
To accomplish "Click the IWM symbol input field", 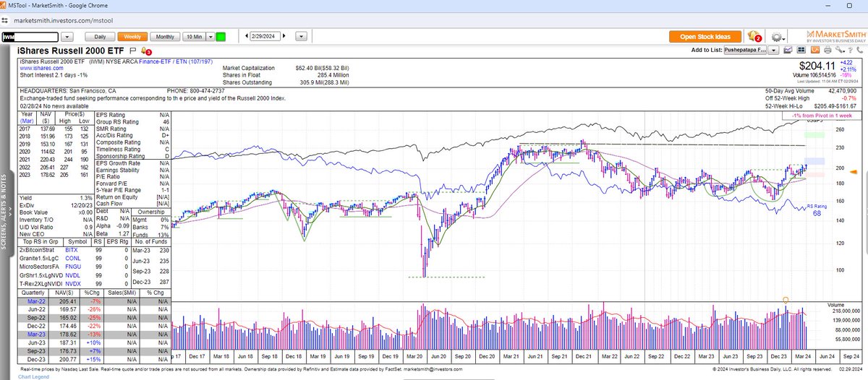I will 29,36.
